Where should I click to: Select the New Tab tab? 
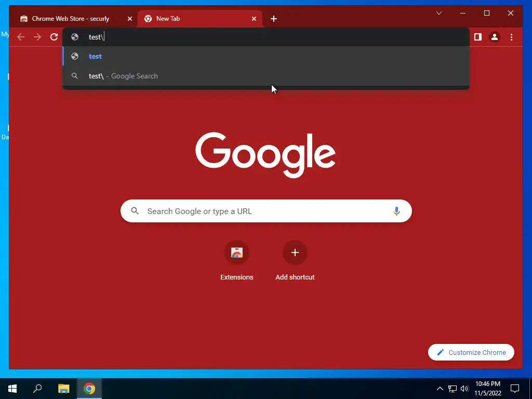pos(200,19)
